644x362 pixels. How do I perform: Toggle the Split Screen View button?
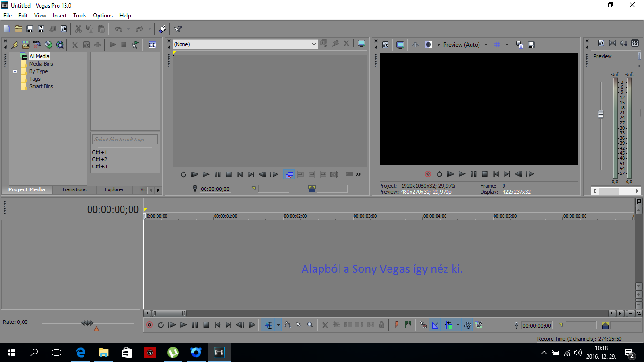[x=429, y=45]
